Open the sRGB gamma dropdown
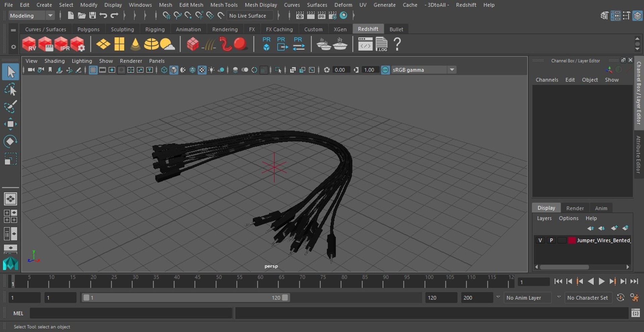 (x=423, y=70)
